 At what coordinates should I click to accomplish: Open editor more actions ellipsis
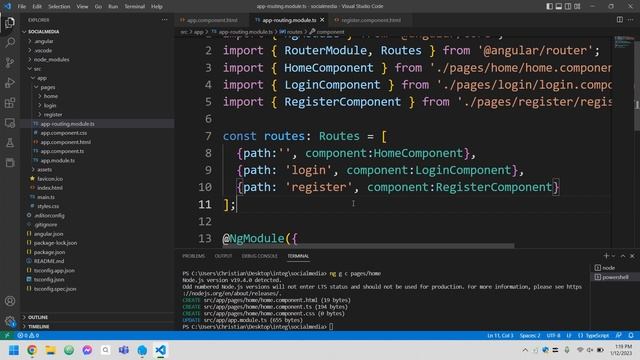pos(631,20)
